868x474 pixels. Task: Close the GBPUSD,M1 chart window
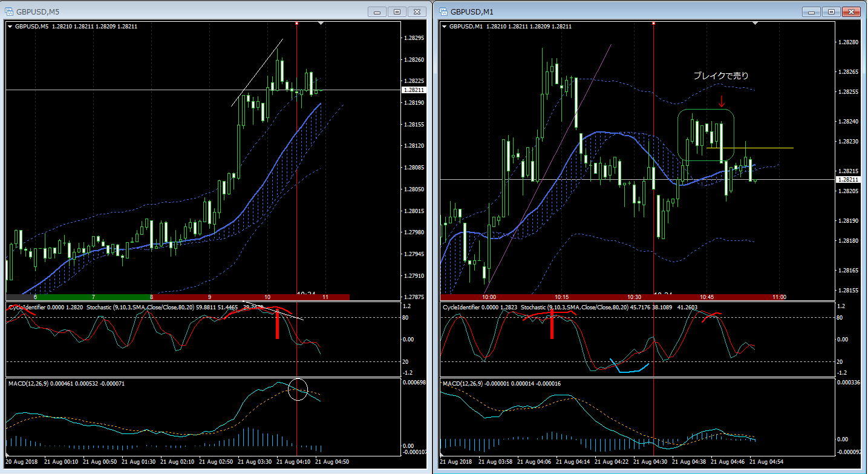[x=851, y=12]
